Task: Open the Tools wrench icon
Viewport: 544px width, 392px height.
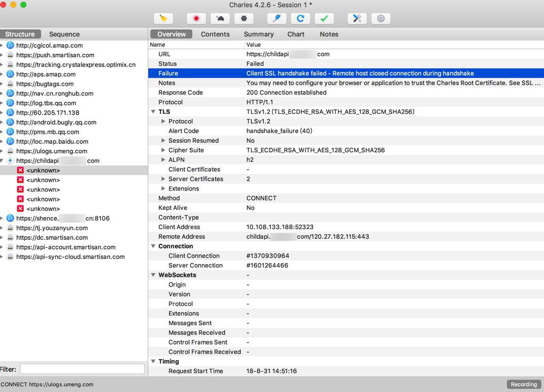Action: (x=357, y=18)
